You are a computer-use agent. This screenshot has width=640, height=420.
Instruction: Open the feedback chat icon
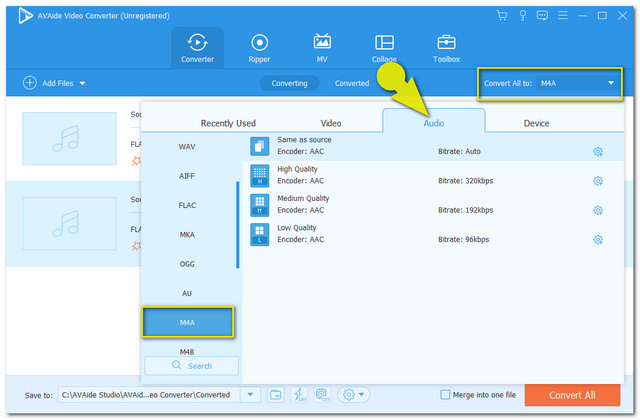[x=542, y=16]
